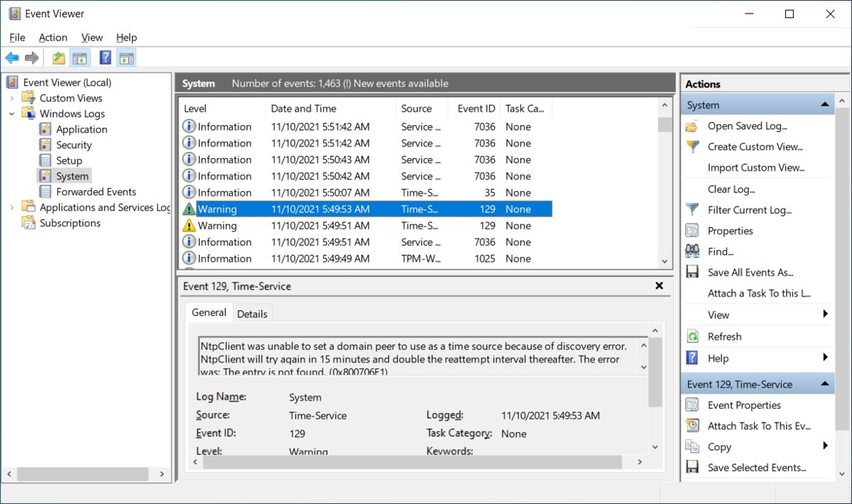Click the event list vertical scrollbar down arrow
Screen dimensions: 852x504
click(x=665, y=261)
